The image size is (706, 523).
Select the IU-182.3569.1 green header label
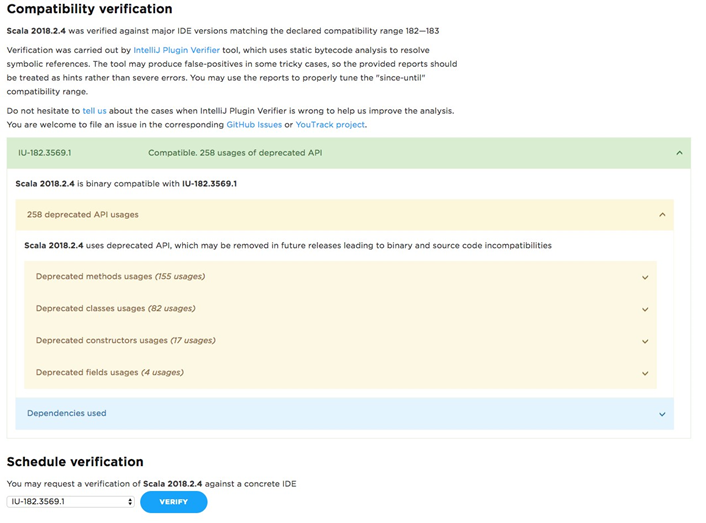pyautogui.click(x=45, y=153)
